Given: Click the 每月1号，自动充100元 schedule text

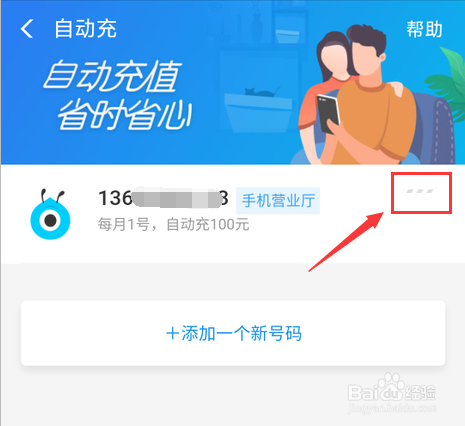Looking at the screenshot, I should (x=174, y=224).
